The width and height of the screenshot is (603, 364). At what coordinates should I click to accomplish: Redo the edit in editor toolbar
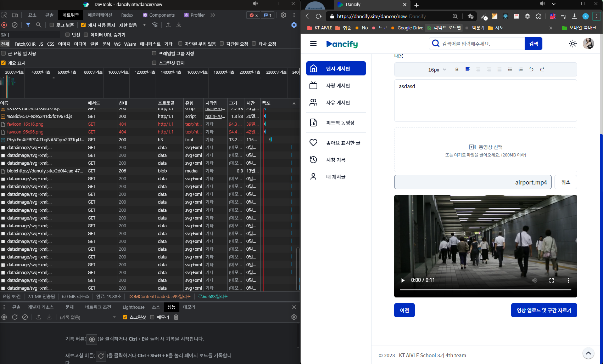pos(542,69)
